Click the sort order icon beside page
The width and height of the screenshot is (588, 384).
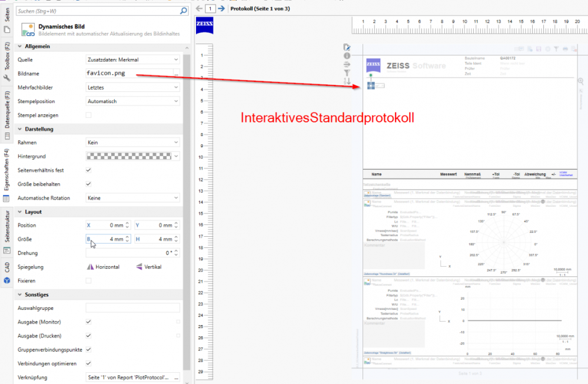(x=347, y=81)
